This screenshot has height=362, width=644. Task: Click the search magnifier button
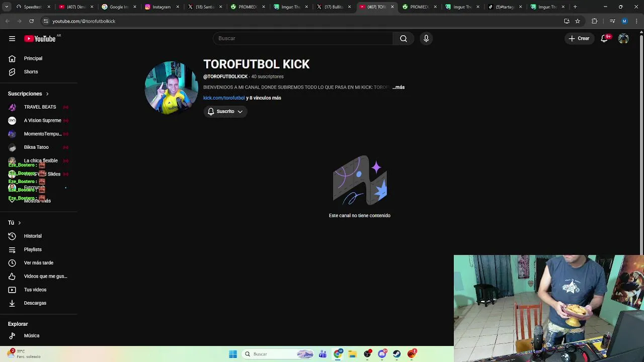403,39
